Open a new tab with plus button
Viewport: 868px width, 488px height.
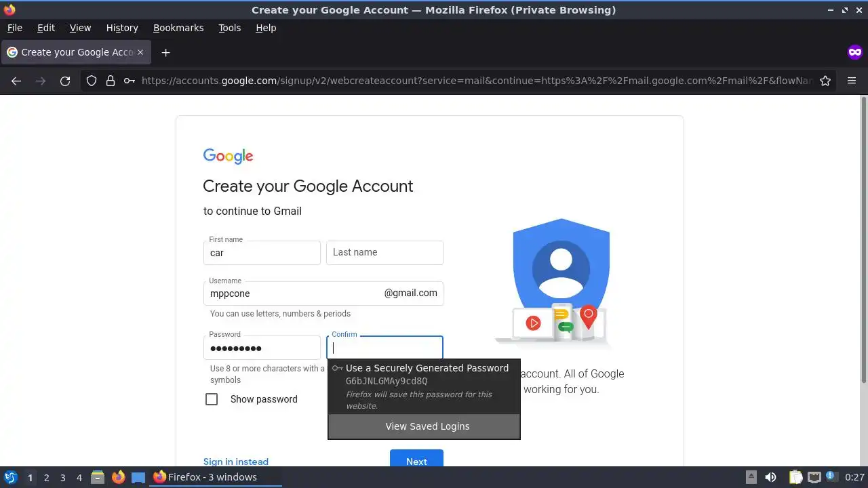(165, 52)
